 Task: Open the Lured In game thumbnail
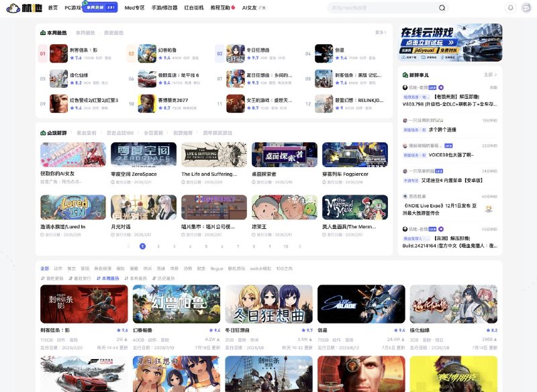73,207
